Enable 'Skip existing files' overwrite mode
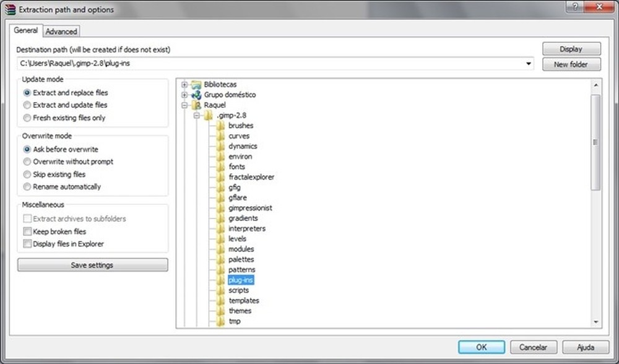 point(27,174)
